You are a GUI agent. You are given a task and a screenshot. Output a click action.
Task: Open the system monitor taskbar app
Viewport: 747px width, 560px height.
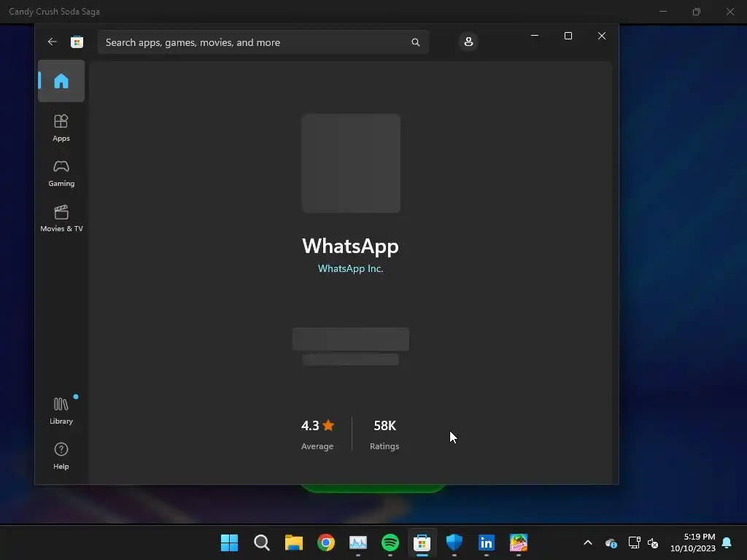357,542
